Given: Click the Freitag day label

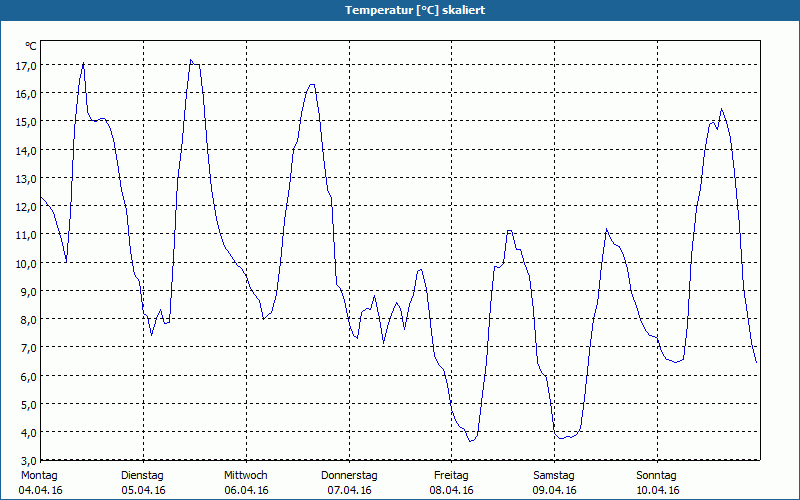Looking at the screenshot, I should tap(451, 476).
